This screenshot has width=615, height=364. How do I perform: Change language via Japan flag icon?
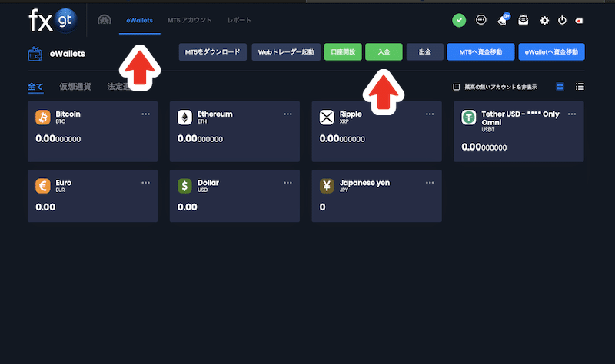click(x=579, y=21)
